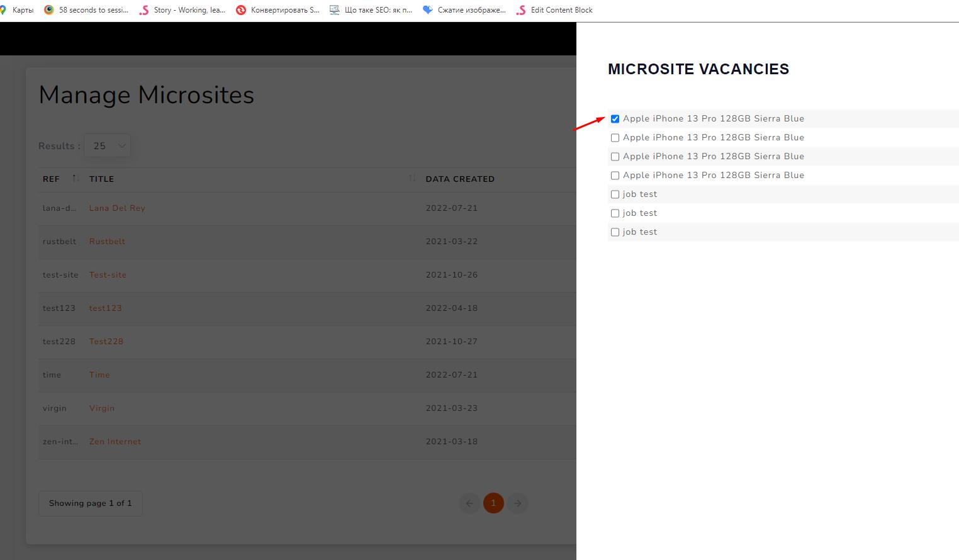Click the date 2021-03-22
The width and height of the screenshot is (959, 560).
452,242
